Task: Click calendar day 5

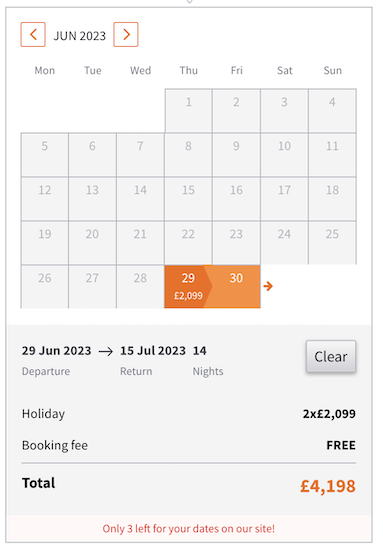Action: [45, 155]
